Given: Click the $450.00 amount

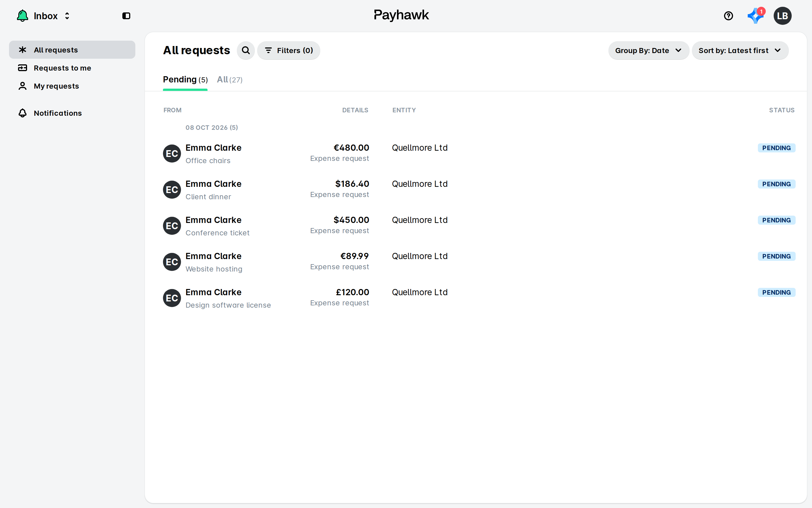Looking at the screenshot, I should tap(351, 220).
